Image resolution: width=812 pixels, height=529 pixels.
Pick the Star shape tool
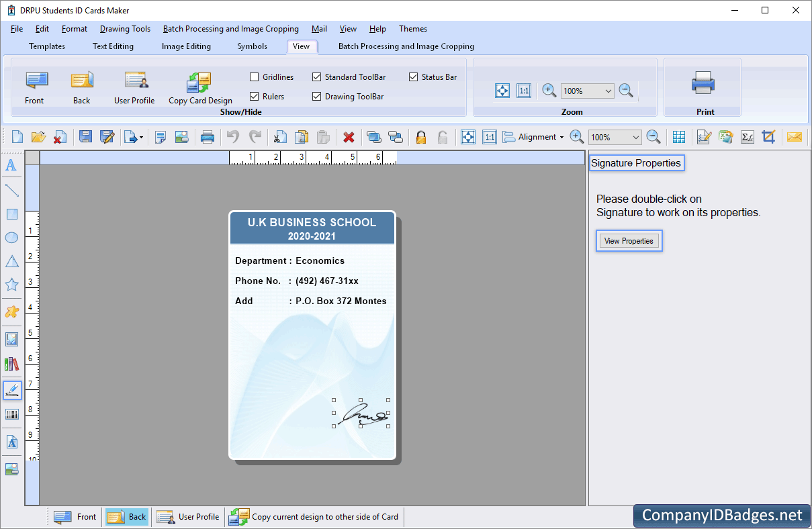(11, 284)
